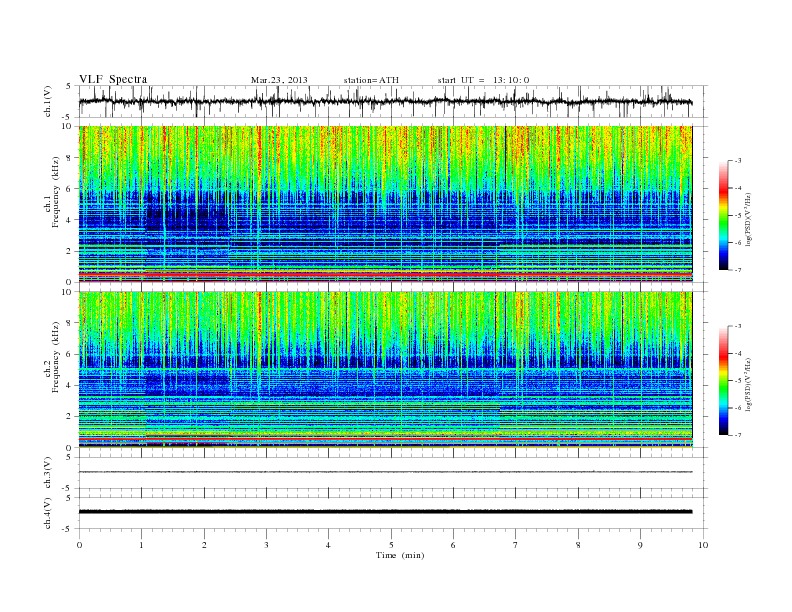This screenshot has width=792, height=612.
Task: Click the ch.3 voltage waveform panel
Action: (x=392, y=473)
